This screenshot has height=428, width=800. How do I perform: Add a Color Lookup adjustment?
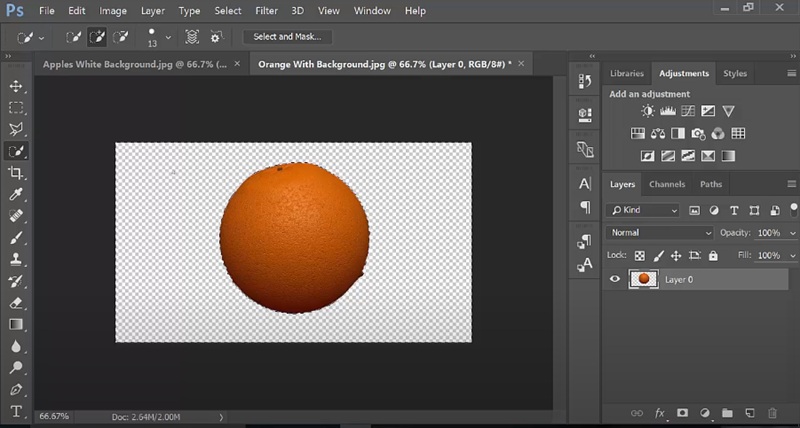(738, 134)
